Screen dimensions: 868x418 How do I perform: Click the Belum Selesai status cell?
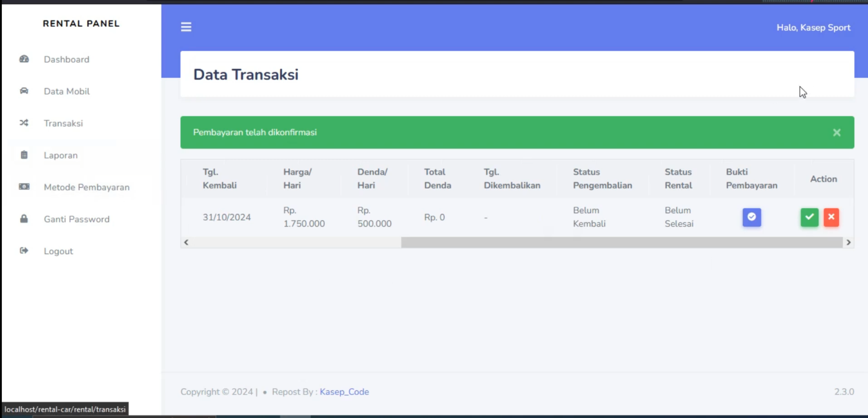(x=679, y=217)
